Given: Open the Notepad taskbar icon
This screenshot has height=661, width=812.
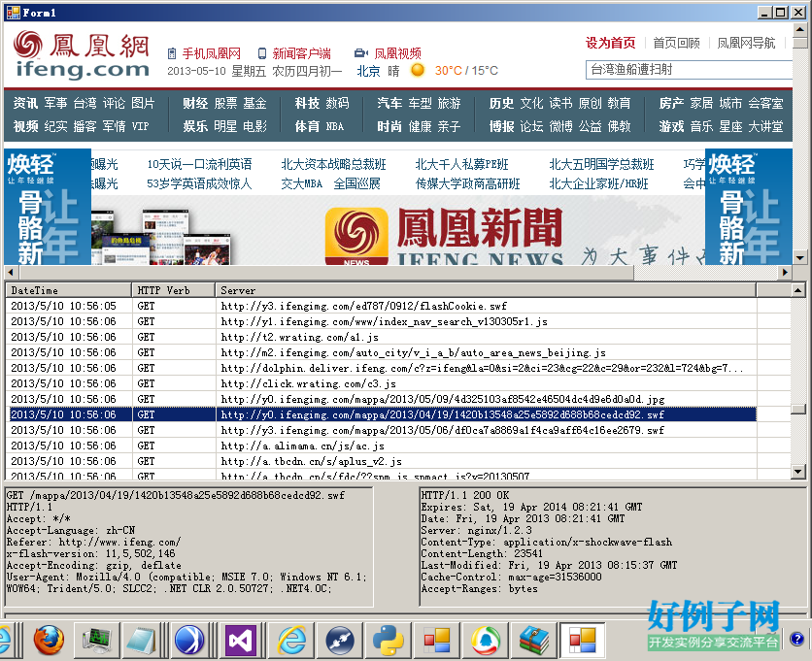Looking at the screenshot, I should tap(140, 640).
